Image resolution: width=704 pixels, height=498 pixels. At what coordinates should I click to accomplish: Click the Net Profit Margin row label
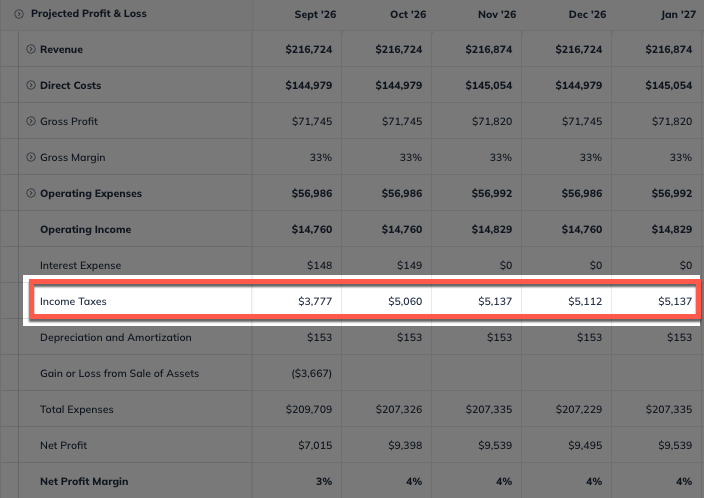pos(84,481)
